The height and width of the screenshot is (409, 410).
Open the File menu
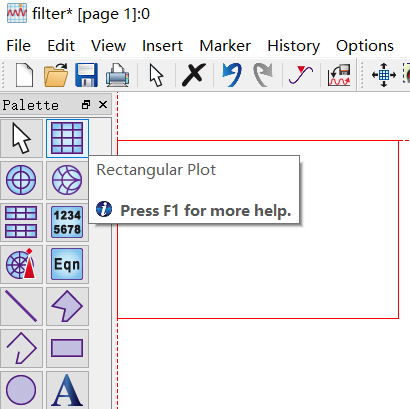coord(19,46)
